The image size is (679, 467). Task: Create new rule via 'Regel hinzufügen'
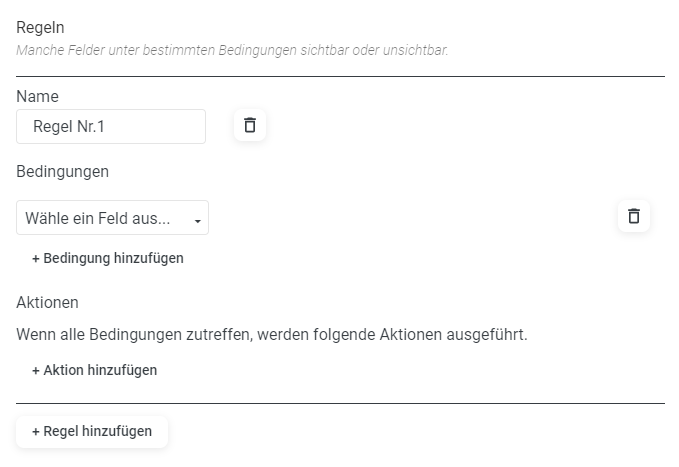(92, 431)
